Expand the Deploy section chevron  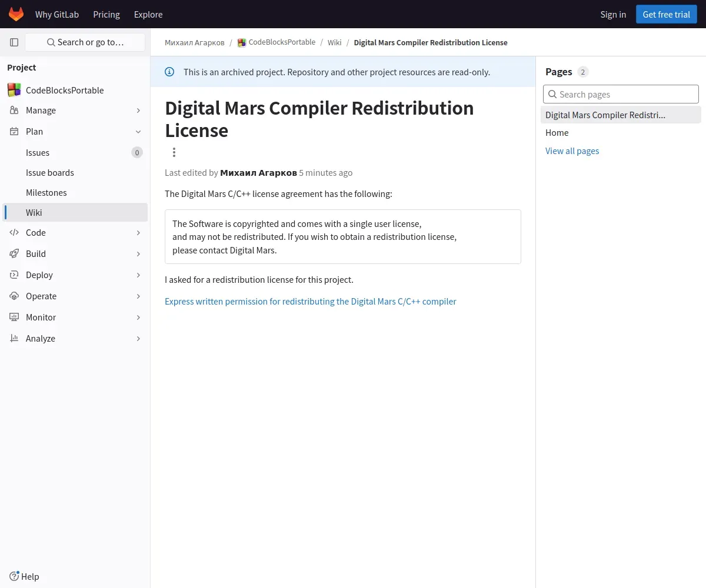pos(138,275)
